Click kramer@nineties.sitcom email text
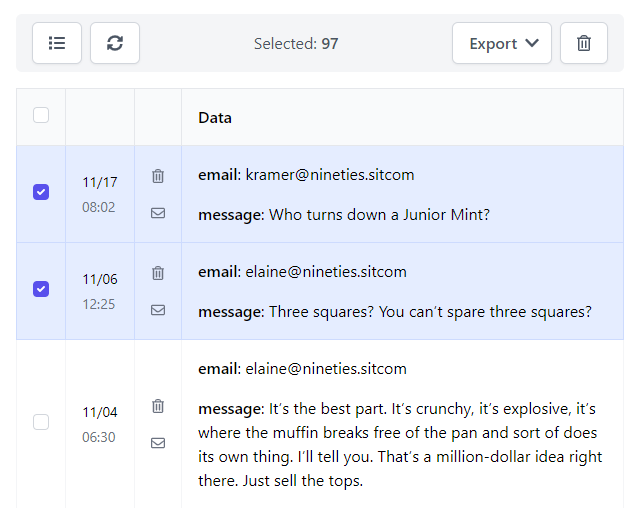This screenshot has height=512, width=640. 330,175
